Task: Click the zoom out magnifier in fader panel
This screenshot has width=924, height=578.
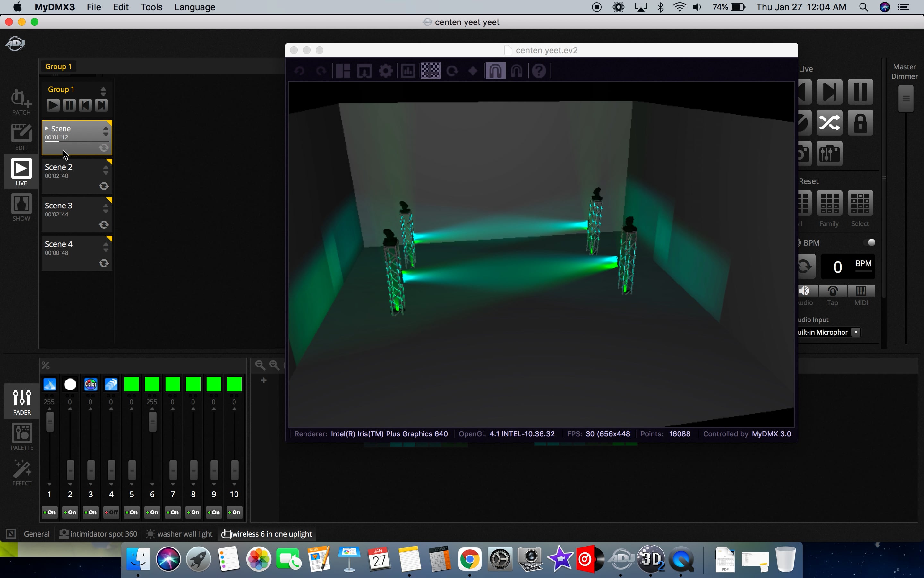Action: 260,365
